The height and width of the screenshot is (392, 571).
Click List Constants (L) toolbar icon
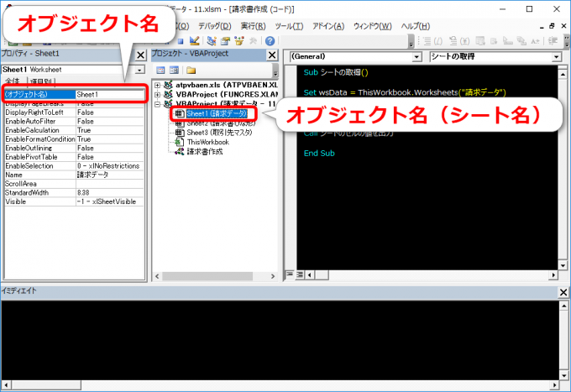[x=438, y=41]
